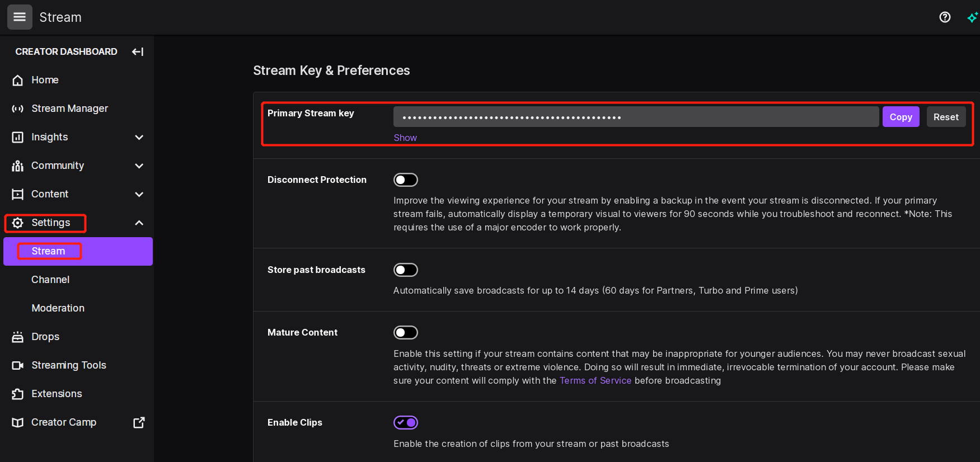Click the sparkle icon at top right
Viewport: 980px width, 462px height.
pyautogui.click(x=973, y=17)
